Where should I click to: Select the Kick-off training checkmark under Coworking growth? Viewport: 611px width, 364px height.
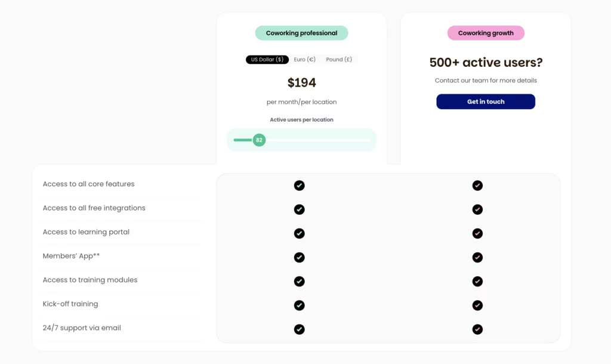pyautogui.click(x=477, y=305)
